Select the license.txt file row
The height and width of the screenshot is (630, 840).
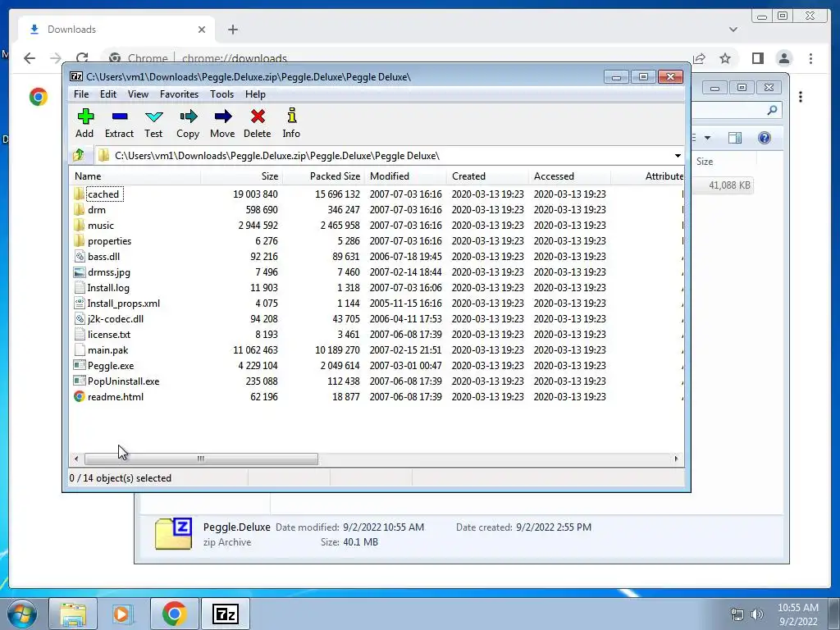376,335
